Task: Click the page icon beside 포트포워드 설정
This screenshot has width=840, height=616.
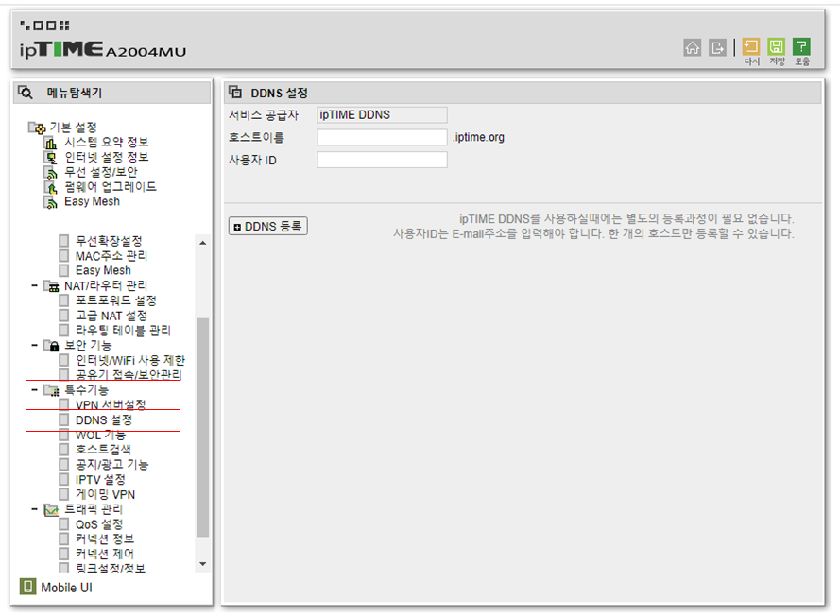Action: tap(63, 299)
